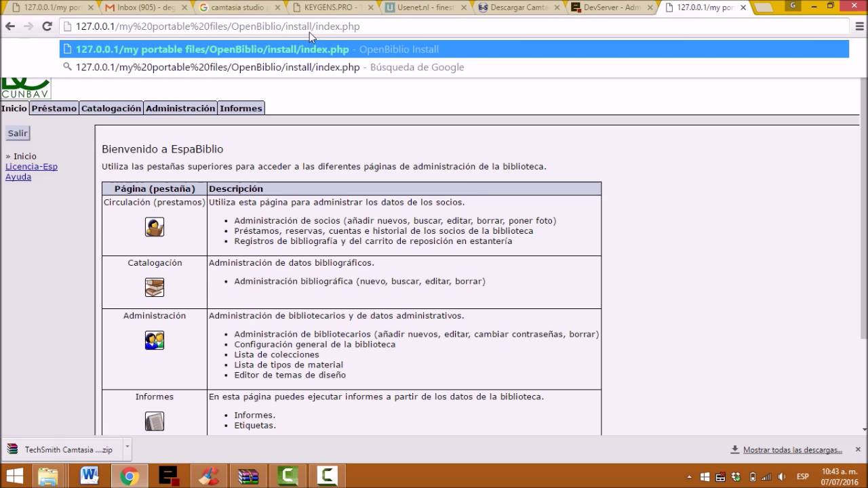The width and height of the screenshot is (868, 488).
Task: Reload the current page
Action: [47, 26]
